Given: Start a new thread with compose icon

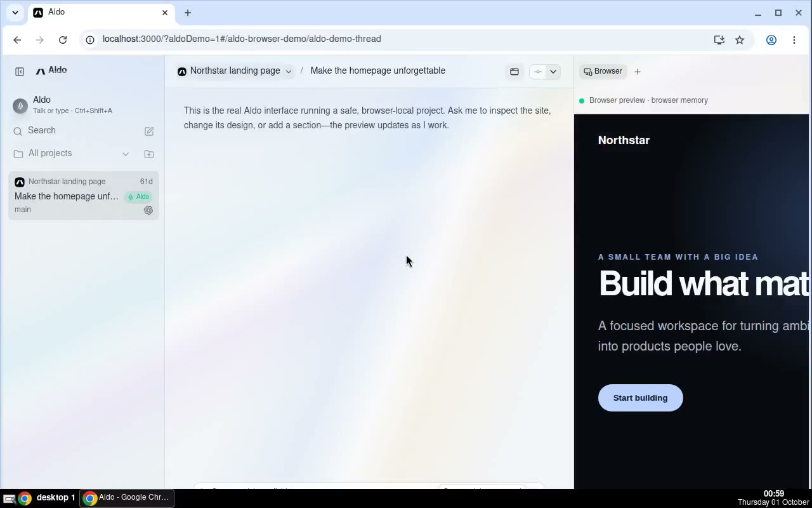Looking at the screenshot, I should 149,131.
